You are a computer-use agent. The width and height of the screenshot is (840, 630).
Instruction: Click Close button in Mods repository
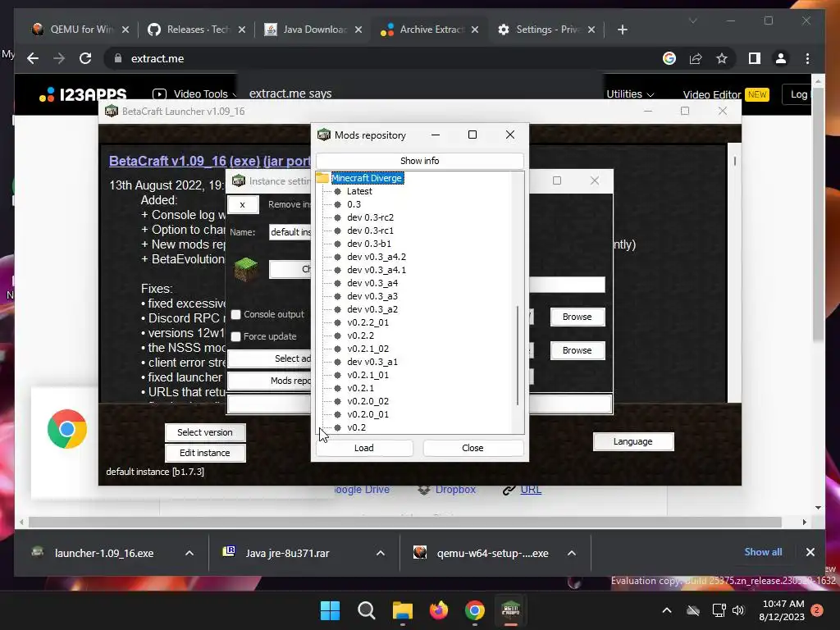pos(472,448)
